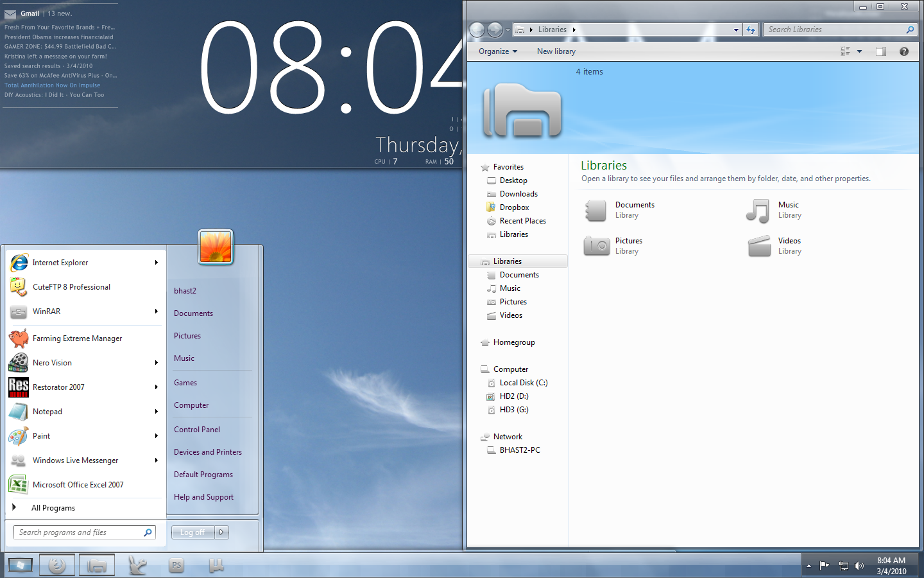Show hidden system tray icons
This screenshot has width=924, height=578.
pyautogui.click(x=809, y=566)
